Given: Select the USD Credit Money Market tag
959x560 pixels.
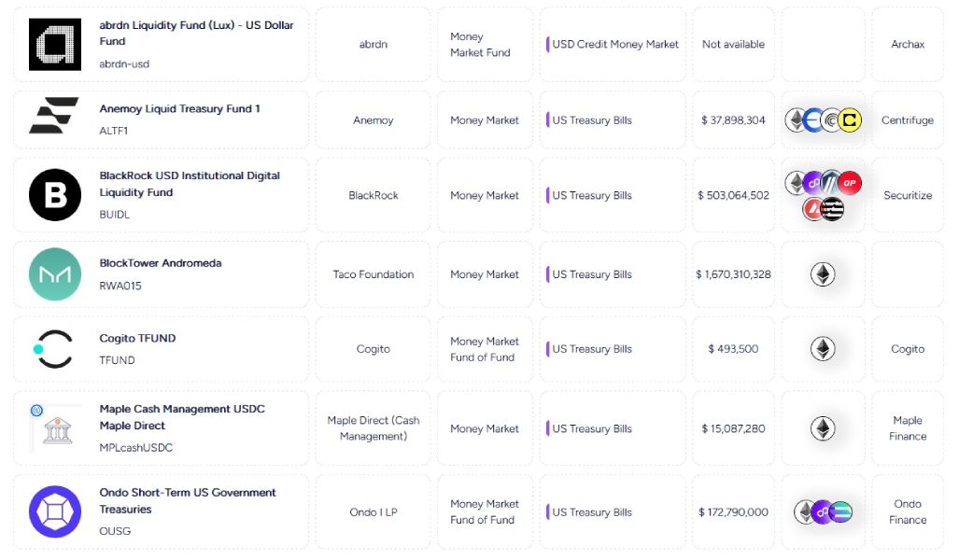Looking at the screenshot, I should click(x=614, y=44).
